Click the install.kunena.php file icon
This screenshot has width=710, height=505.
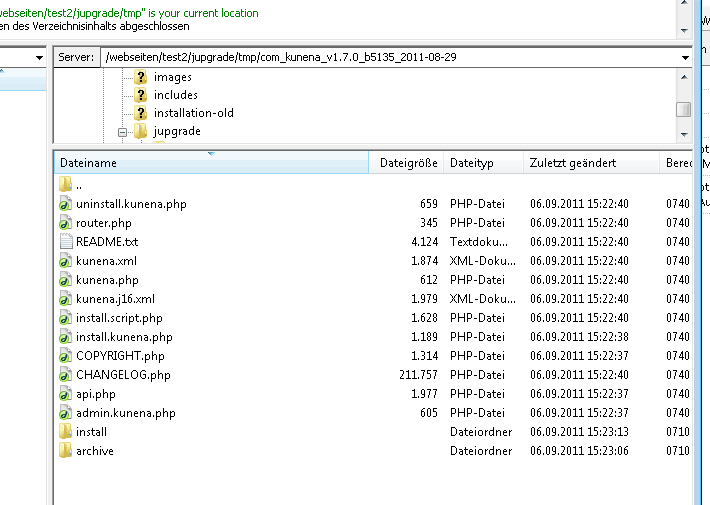click(65, 337)
